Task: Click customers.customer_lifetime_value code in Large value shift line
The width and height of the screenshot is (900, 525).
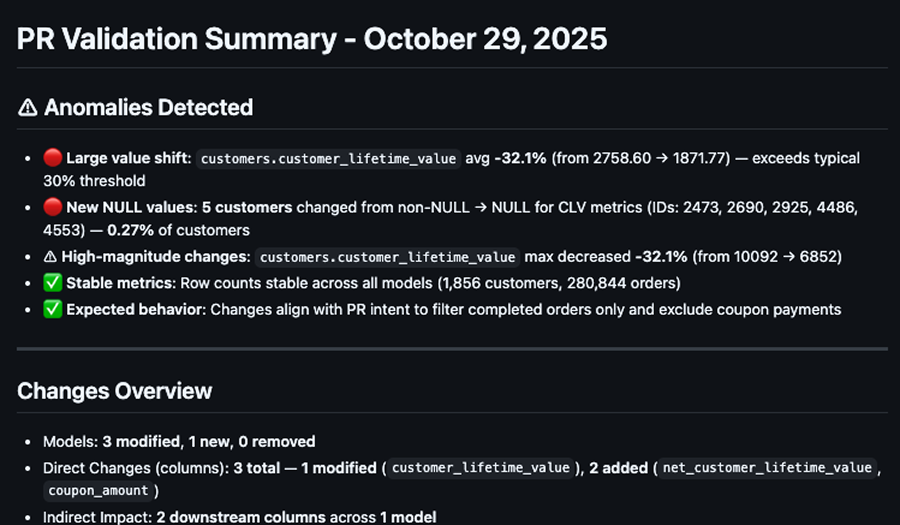Action: click(x=329, y=159)
